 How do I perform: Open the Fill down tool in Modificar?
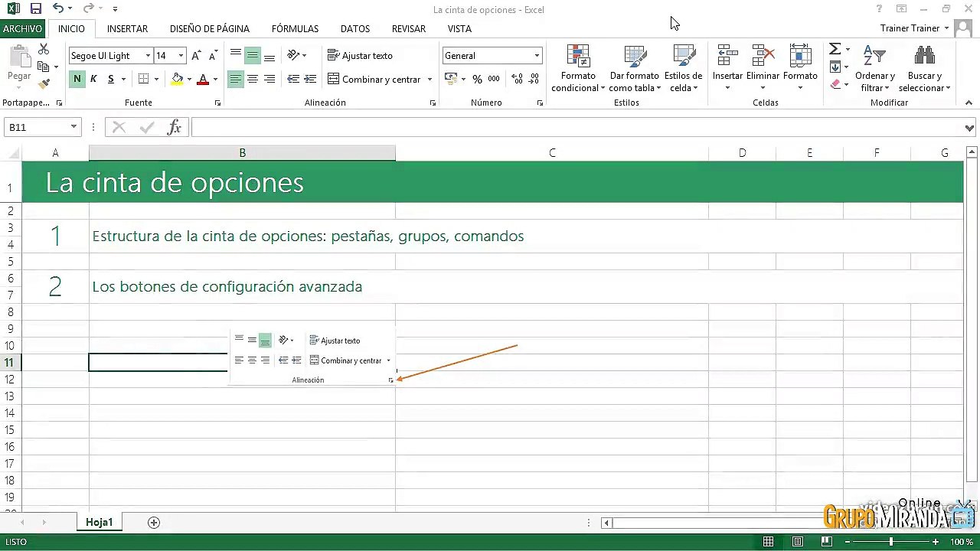click(x=835, y=67)
